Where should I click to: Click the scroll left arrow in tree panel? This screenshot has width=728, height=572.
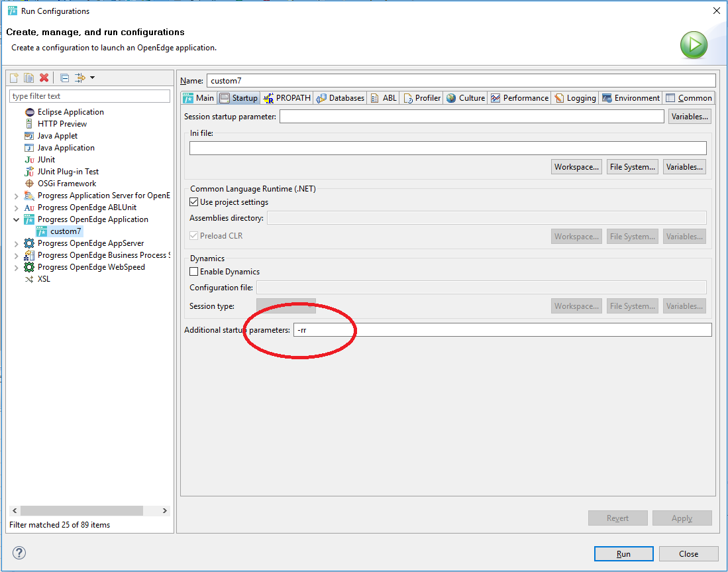[15, 510]
